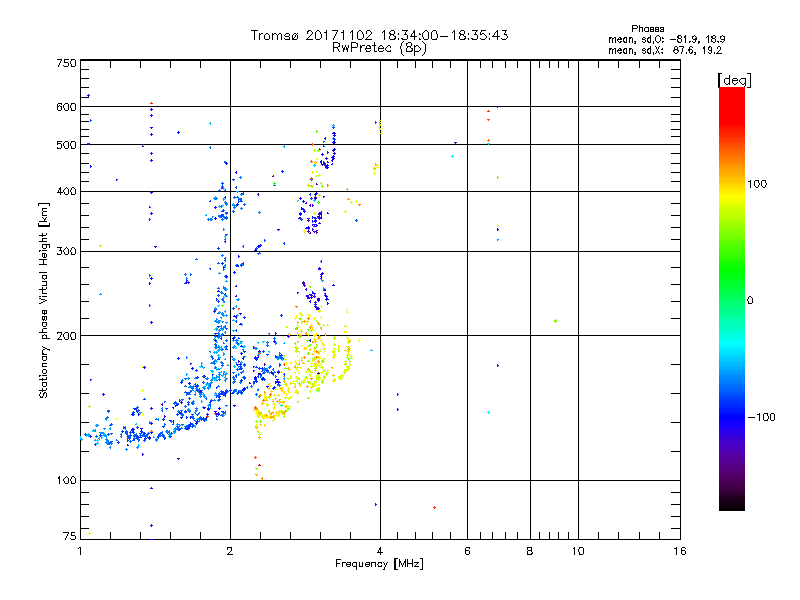Select the 'RwPretec (8p)' subtitle text
The image size is (800, 600).
pyautogui.click(x=379, y=48)
